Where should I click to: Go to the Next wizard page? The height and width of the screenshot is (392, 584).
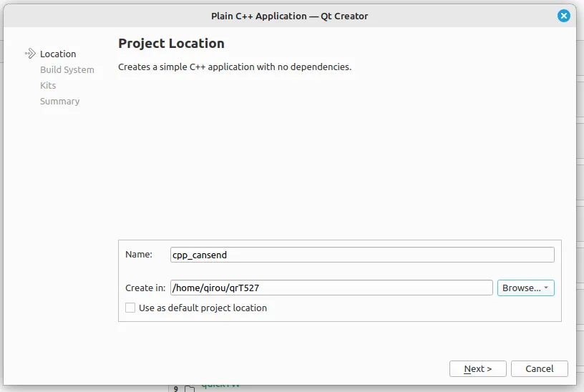point(478,368)
